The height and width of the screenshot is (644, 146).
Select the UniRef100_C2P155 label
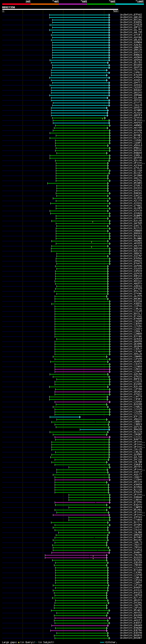coord(131,359)
